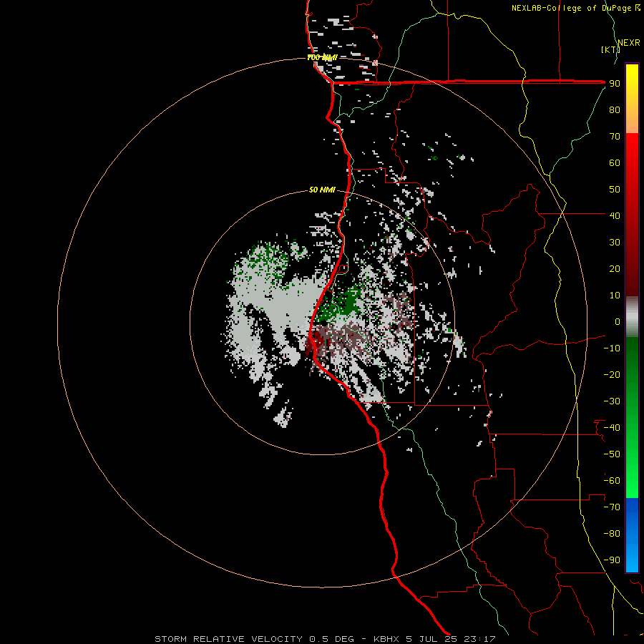Click the -60 scale label
Viewport: 644px width, 644px height.
pos(612,481)
